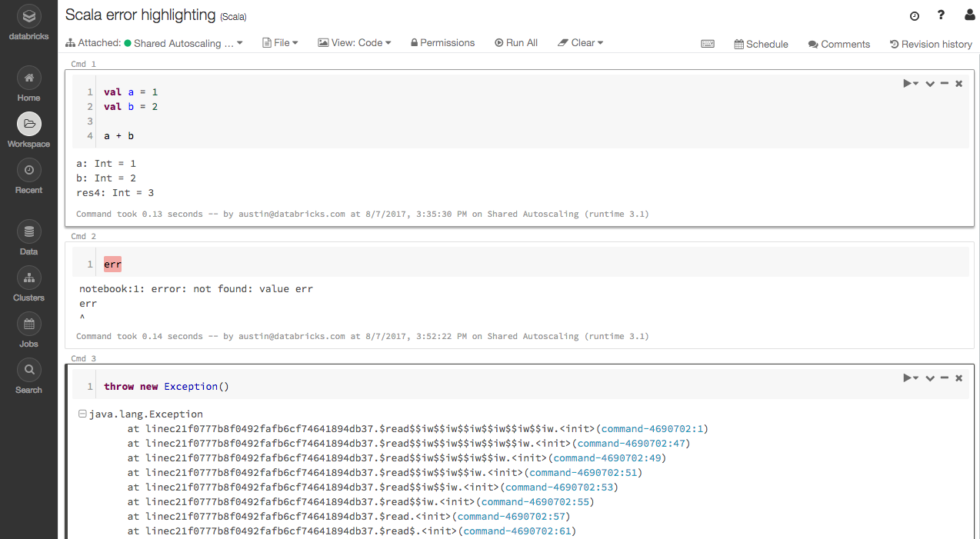Open the Clear dropdown menu
Screen dimensions: 980x539
pos(581,43)
